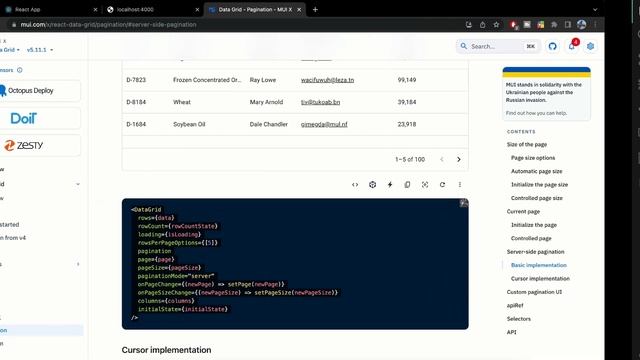Image resolution: width=640 pixels, height=360 pixels.
Task: Open wacifuwuh@leza.tn email link
Action: pyautogui.click(x=327, y=80)
